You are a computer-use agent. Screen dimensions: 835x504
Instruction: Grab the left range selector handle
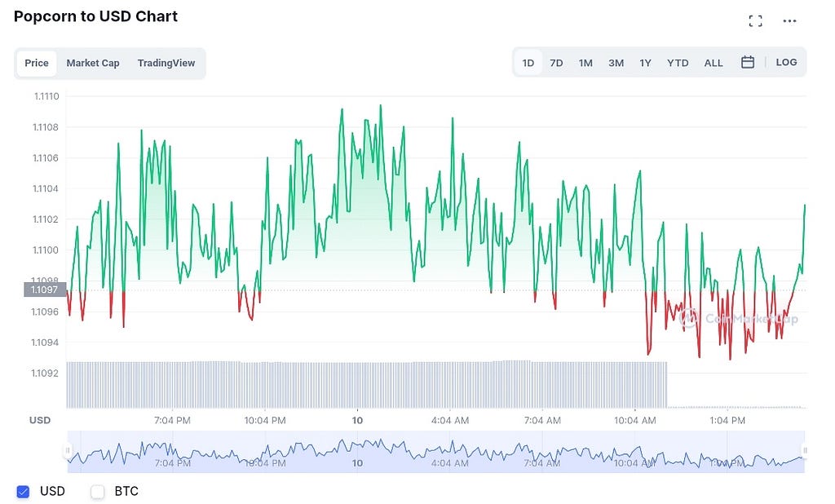click(68, 451)
